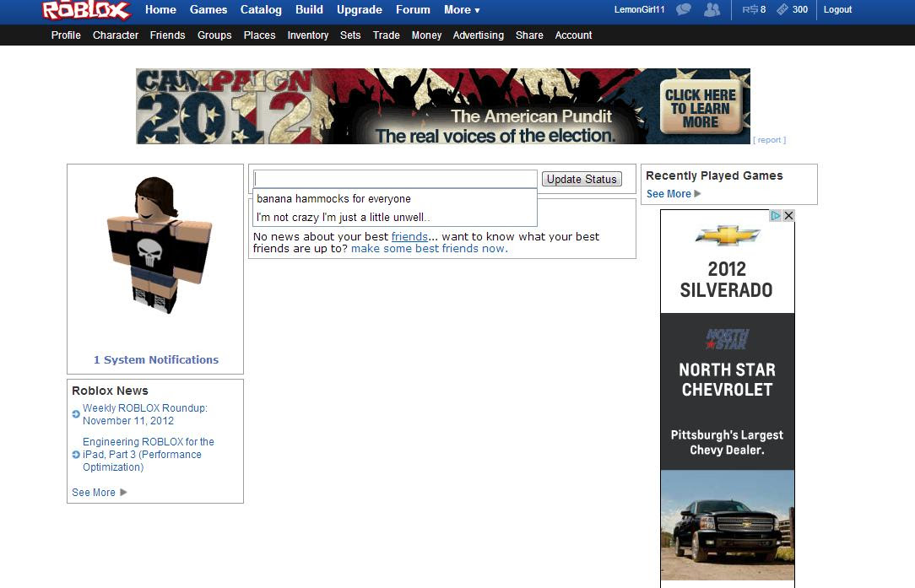Open the messages speech bubble icon
This screenshot has height=588, width=915.
tap(684, 9)
